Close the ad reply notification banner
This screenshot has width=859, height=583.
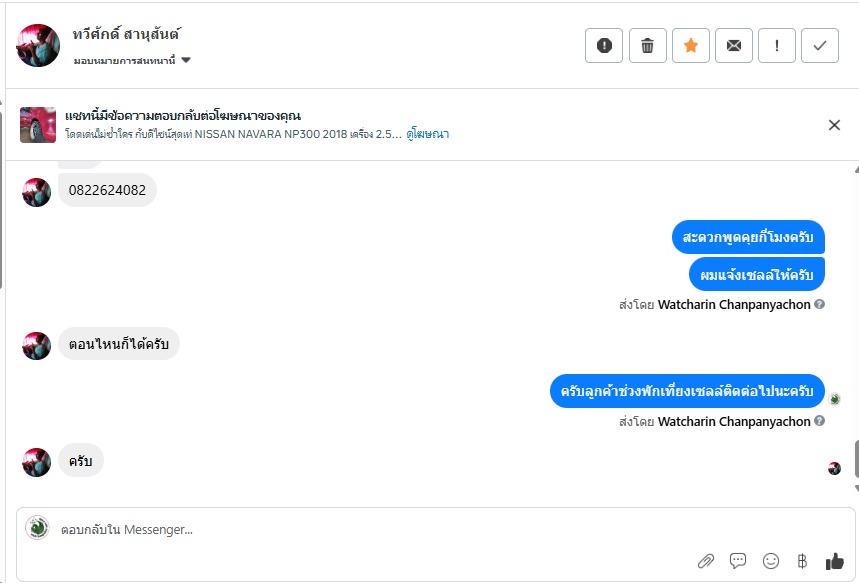coord(834,125)
